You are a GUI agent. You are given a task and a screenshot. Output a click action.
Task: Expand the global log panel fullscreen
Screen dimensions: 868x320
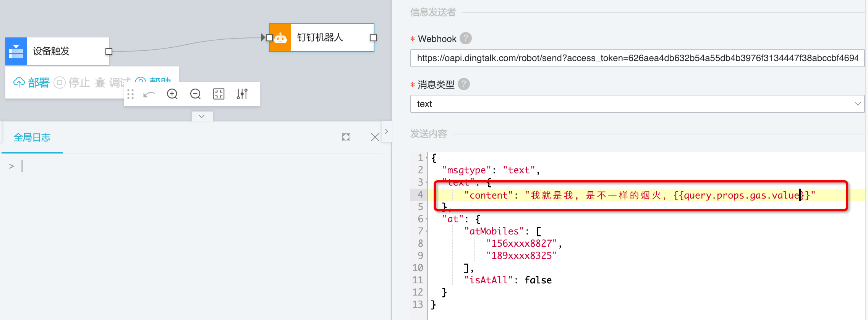click(346, 137)
